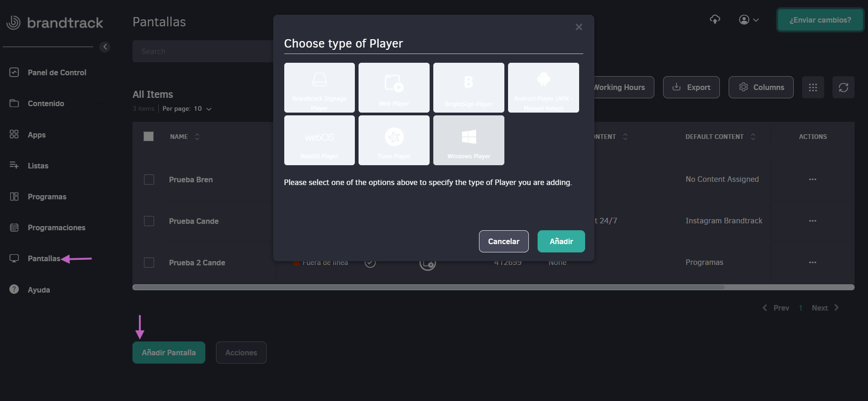Open the Acciones button
The width and height of the screenshot is (868, 401).
point(241,353)
